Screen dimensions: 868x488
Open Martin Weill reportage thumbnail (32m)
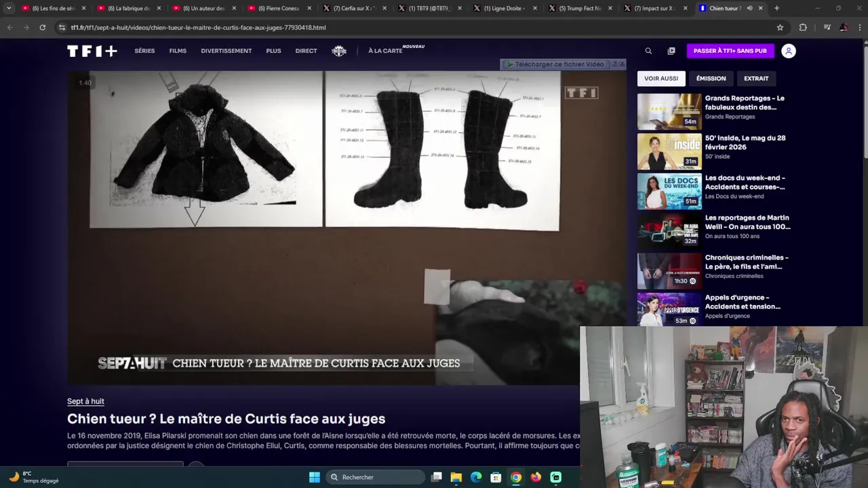pos(669,232)
